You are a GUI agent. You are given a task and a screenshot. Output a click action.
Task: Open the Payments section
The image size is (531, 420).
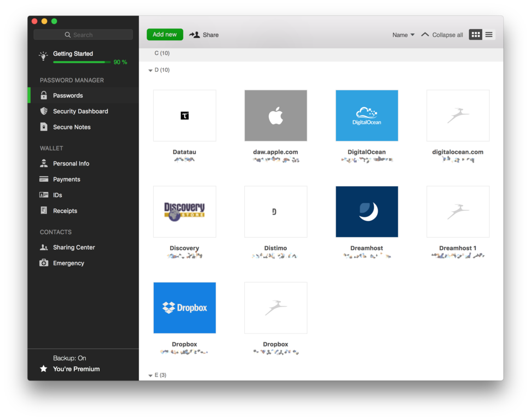tap(65, 179)
